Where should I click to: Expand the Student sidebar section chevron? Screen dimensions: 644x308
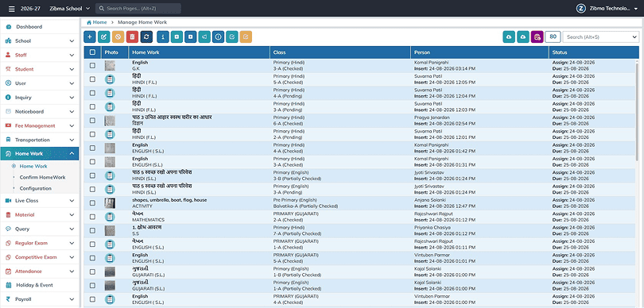pos(72,69)
